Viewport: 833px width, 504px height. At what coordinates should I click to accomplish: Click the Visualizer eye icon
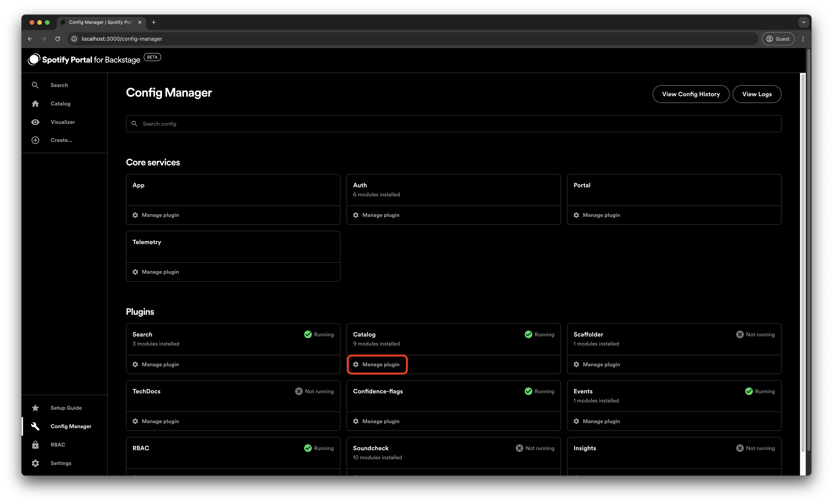point(35,122)
